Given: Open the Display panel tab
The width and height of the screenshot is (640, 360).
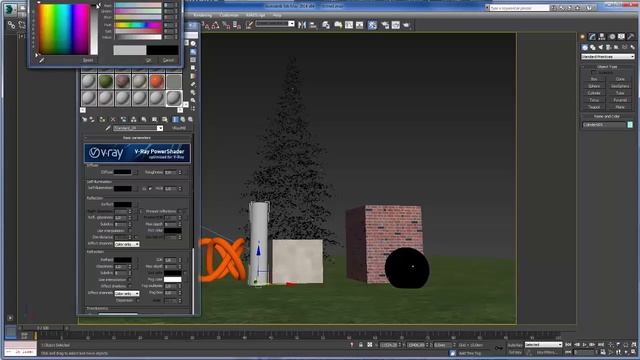Looking at the screenshot, I should [621, 37].
